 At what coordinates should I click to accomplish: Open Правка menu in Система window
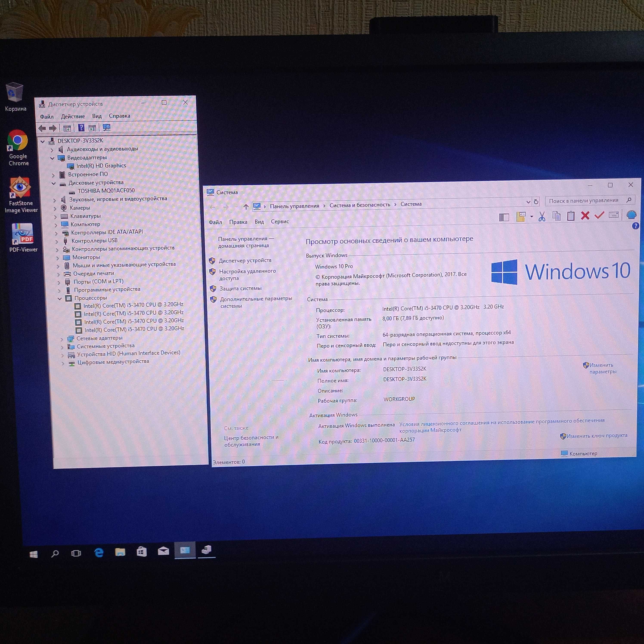coord(238,222)
